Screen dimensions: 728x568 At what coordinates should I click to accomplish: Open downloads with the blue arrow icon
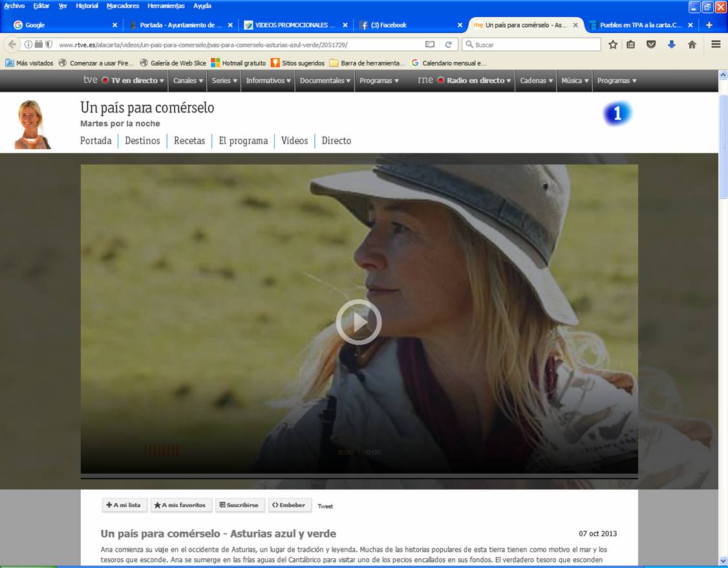671,45
